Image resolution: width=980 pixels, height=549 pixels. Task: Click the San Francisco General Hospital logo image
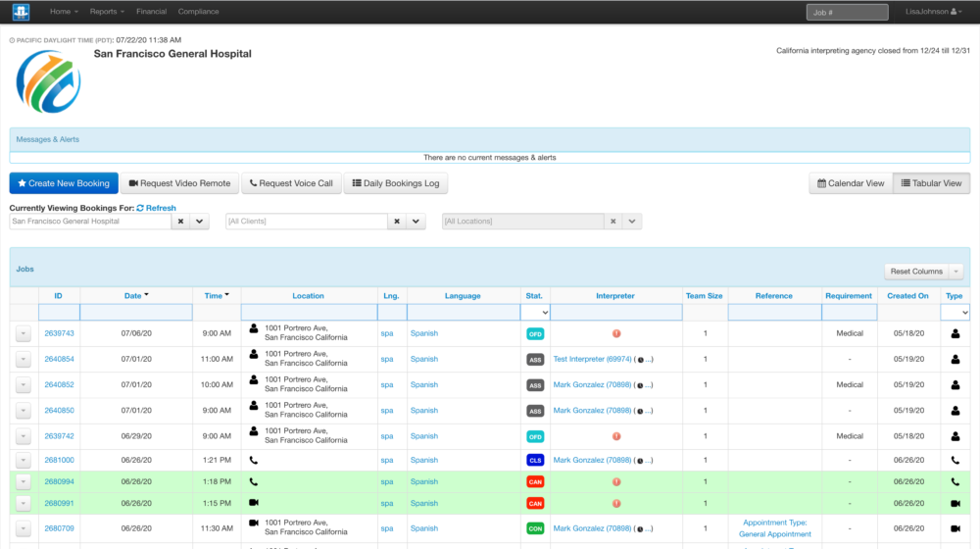[49, 82]
